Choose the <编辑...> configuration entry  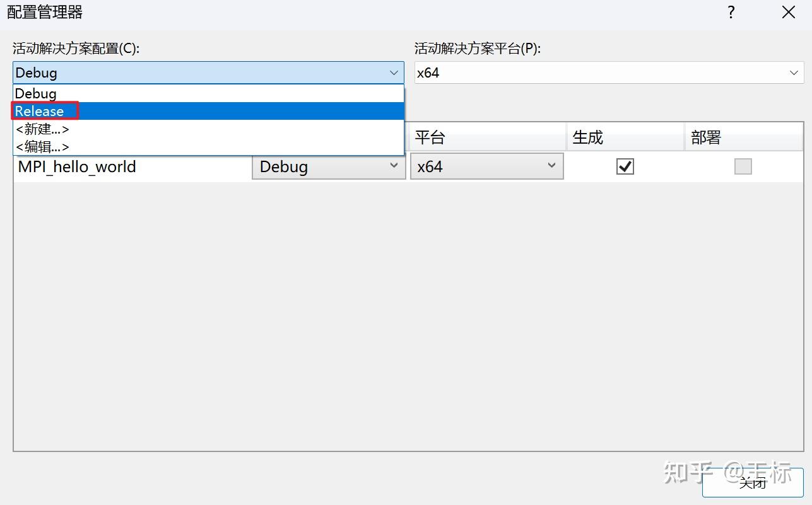tap(42, 147)
